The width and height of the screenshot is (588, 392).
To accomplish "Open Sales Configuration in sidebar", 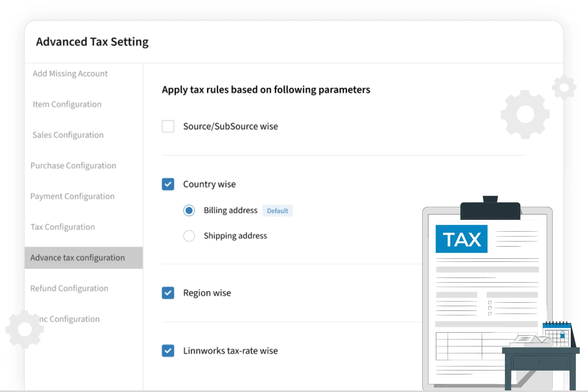I will pos(68,135).
